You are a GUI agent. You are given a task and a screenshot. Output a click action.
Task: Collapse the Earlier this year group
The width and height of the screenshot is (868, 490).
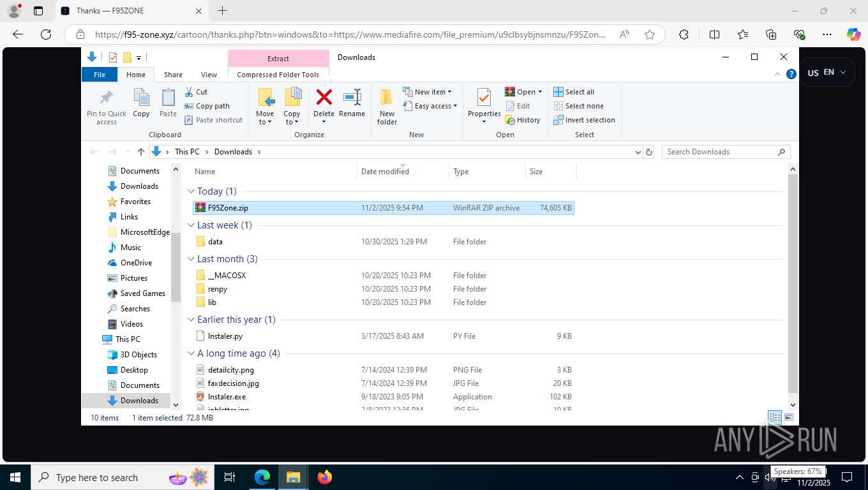point(191,320)
